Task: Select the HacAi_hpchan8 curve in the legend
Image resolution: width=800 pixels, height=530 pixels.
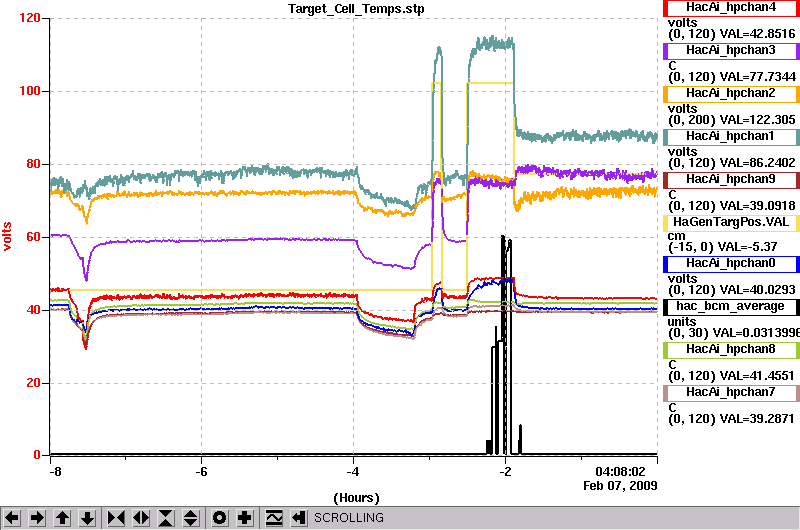Action: [731, 349]
